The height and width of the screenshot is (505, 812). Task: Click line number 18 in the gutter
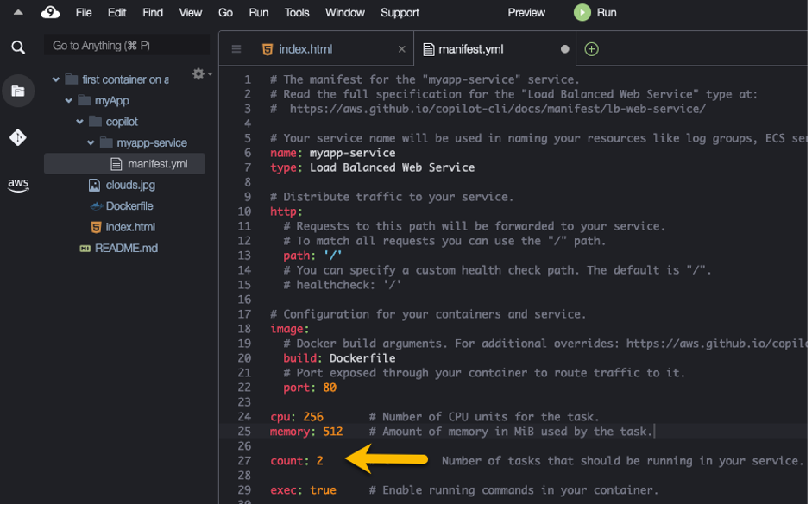244,329
